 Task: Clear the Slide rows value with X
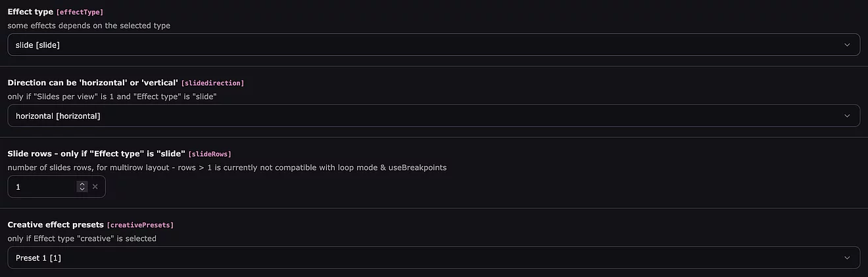[95, 187]
